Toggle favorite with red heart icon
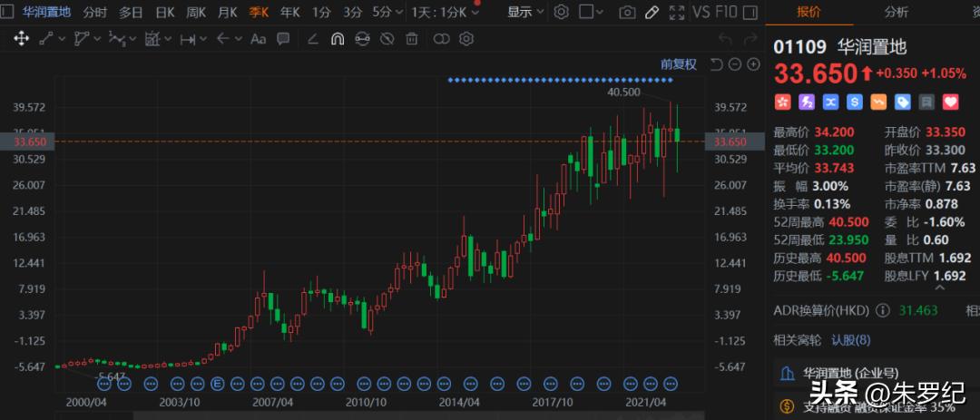 point(951,102)
